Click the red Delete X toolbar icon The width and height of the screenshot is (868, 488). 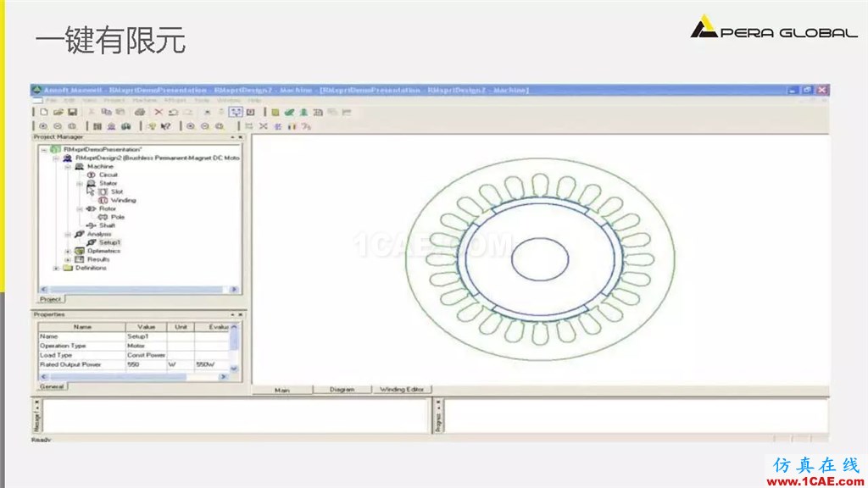pyautogui.click(x=159, y=113)
